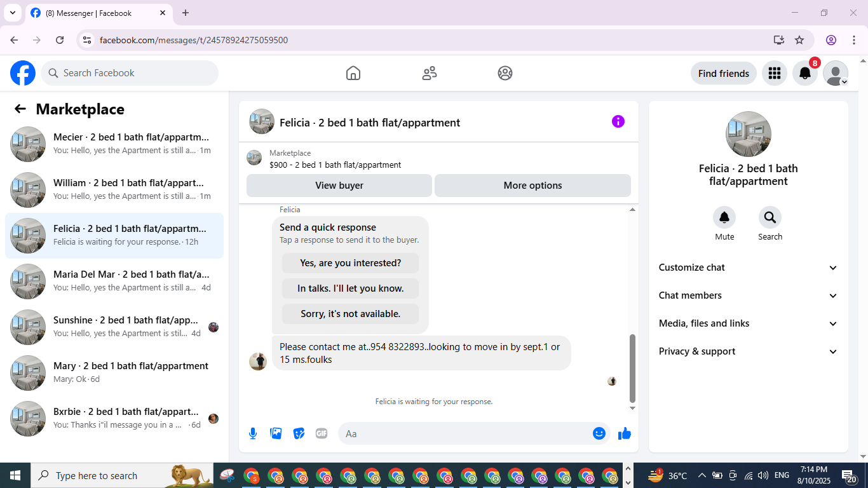Send quick response 'Yes, are you interested?'
The height and width of the screenshot is (488, 868).
point(350,263)
